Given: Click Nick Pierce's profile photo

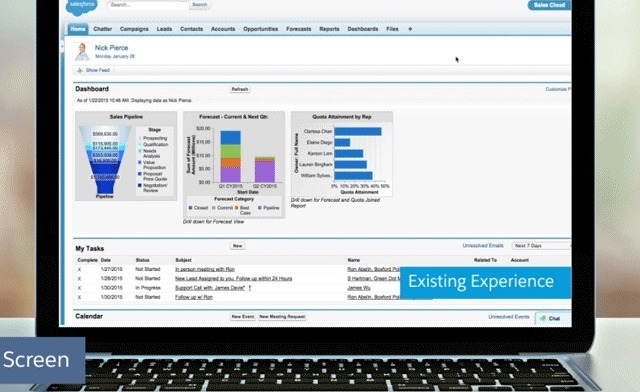Looking at the screenshot, I should 82,51.
